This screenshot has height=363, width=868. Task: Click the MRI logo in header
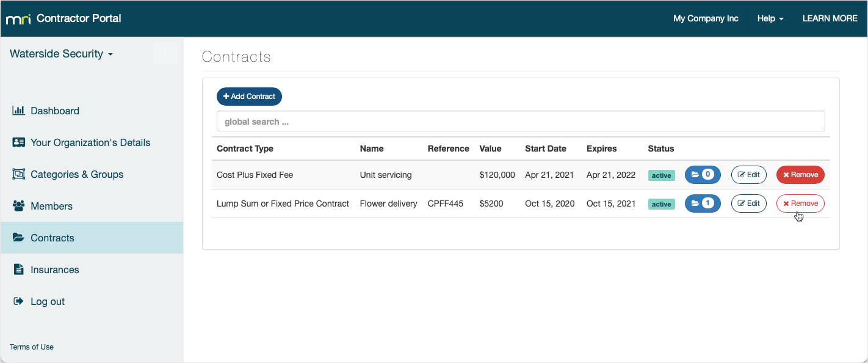coord(18,19)
